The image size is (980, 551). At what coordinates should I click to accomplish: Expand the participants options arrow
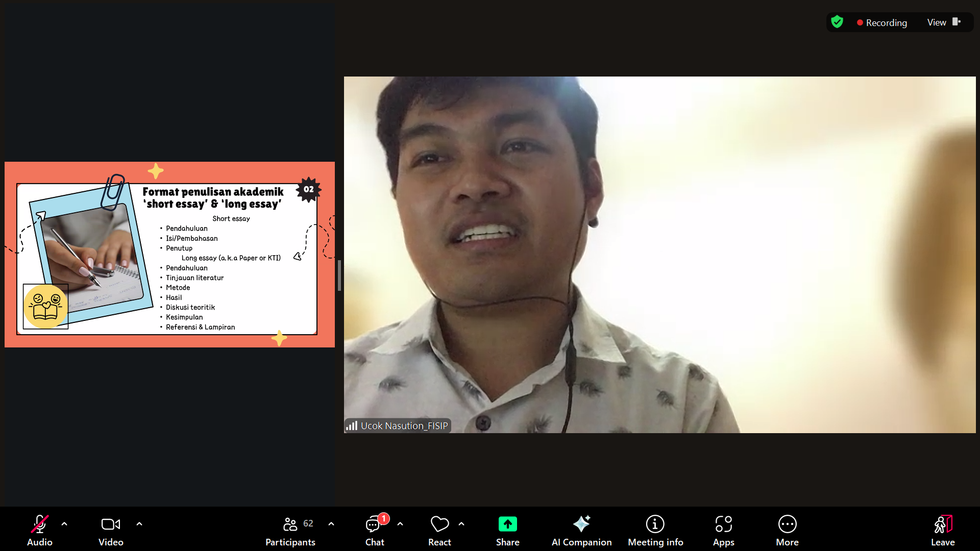331,523
